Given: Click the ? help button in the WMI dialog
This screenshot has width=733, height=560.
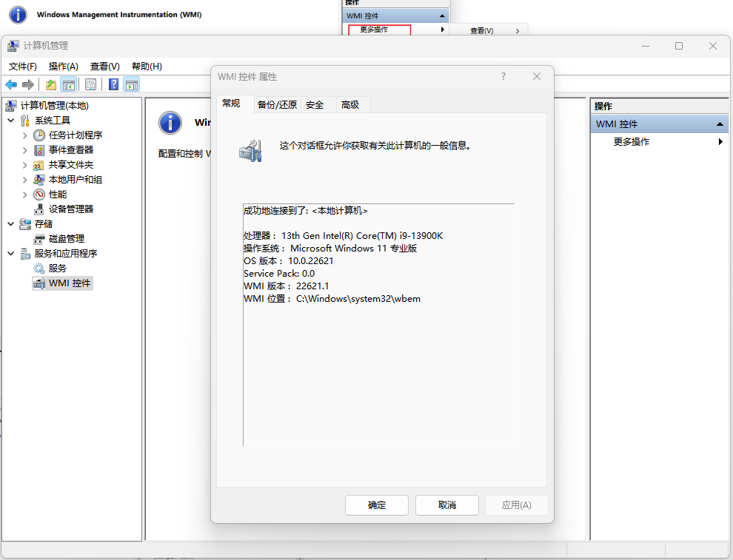Looking at the screenshot, I should click(503, 76).
